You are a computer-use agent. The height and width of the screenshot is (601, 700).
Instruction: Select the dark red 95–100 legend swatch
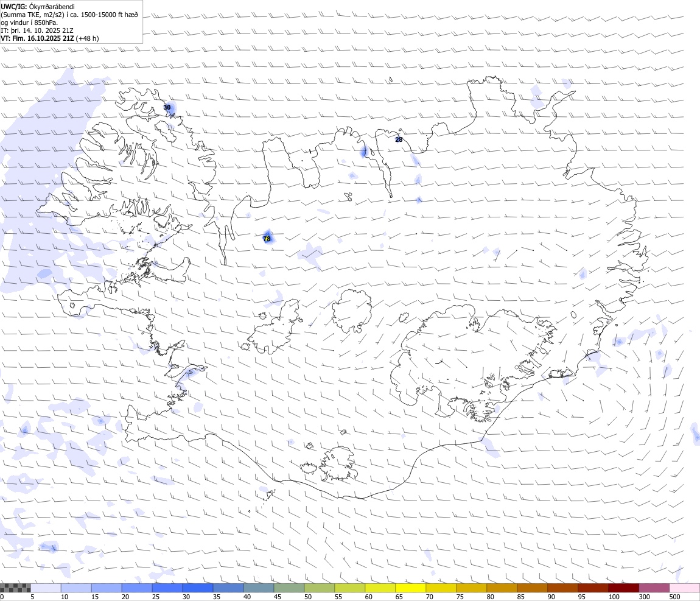click(593, 588)
